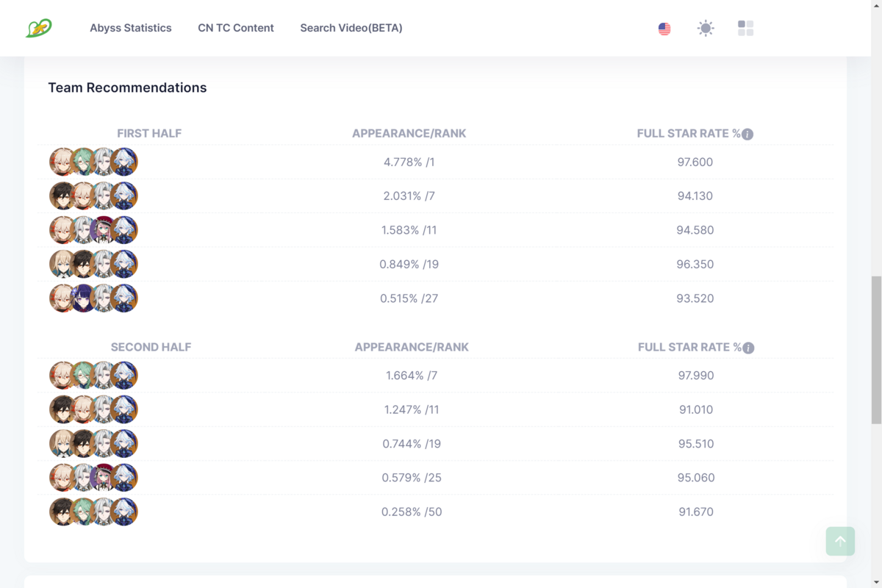Click Kazuha portrait in the 1.664% team
This screenshot has width=882, height=588.
coord(63,376)
